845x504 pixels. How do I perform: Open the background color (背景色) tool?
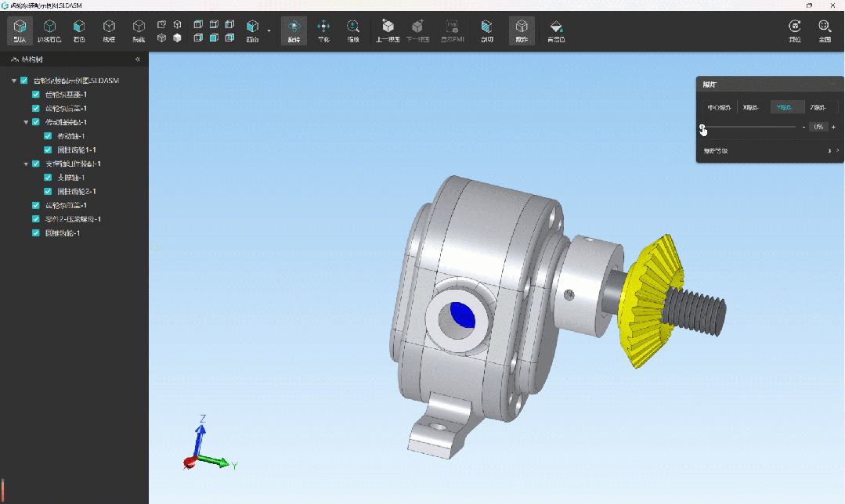tap(556, 31)
